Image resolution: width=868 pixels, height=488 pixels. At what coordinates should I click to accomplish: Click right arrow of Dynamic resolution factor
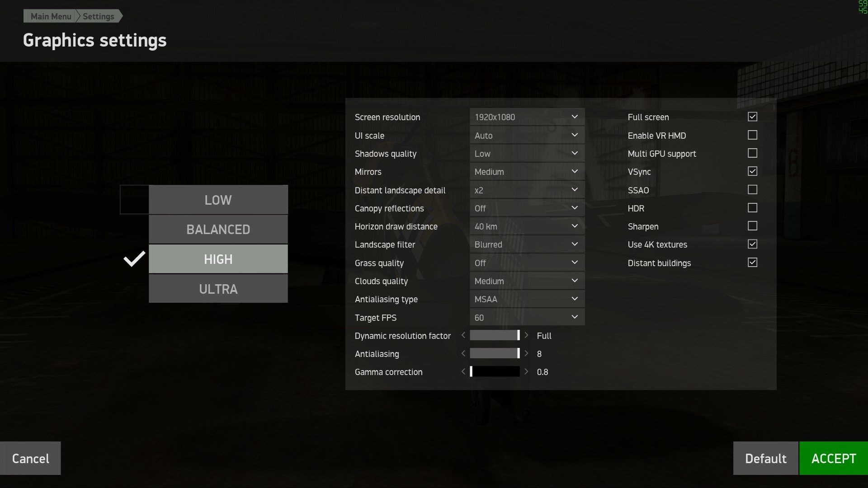click(526, 335)
